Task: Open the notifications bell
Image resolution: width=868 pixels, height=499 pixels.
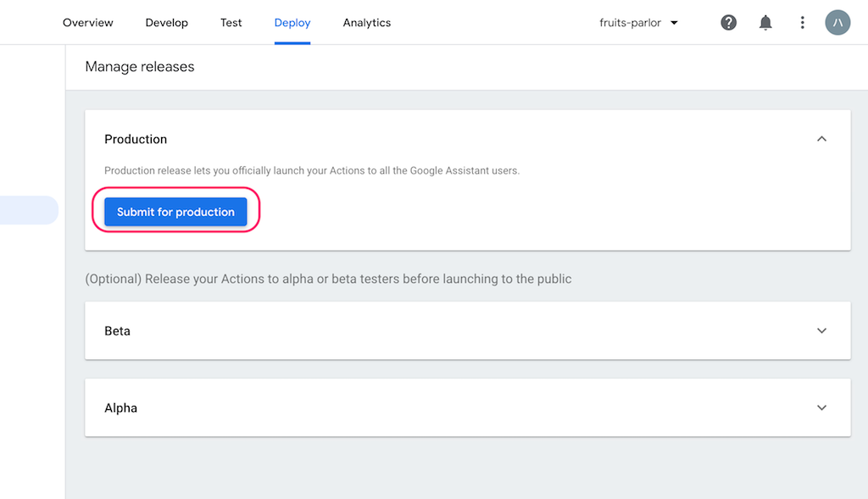Action: [765, 23]
